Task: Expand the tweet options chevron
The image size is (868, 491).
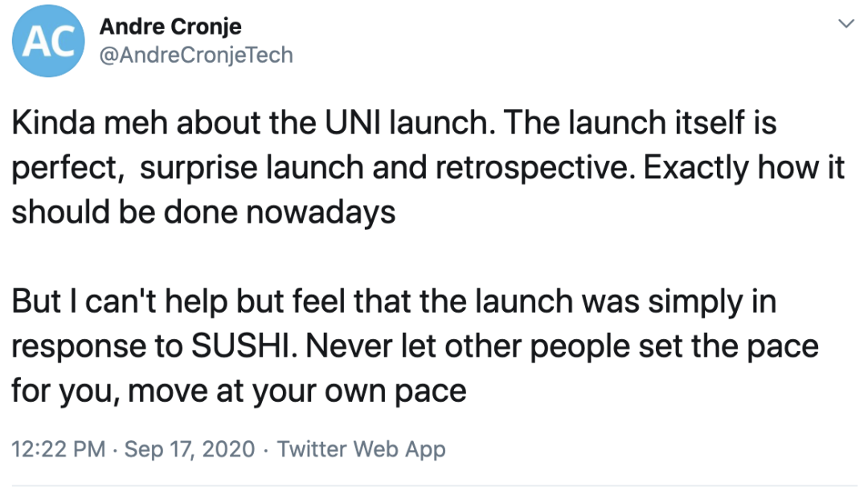Action: [845, 24]
